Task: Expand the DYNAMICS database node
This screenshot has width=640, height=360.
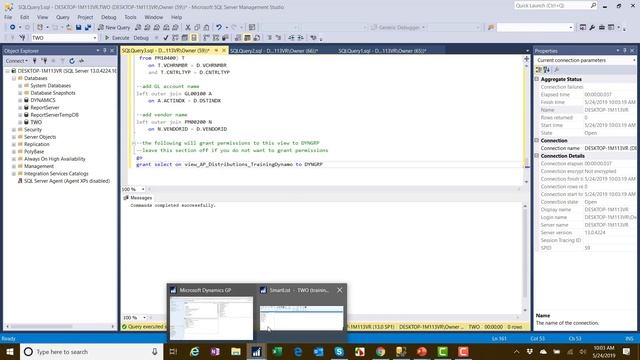Action: coord(20,100)
